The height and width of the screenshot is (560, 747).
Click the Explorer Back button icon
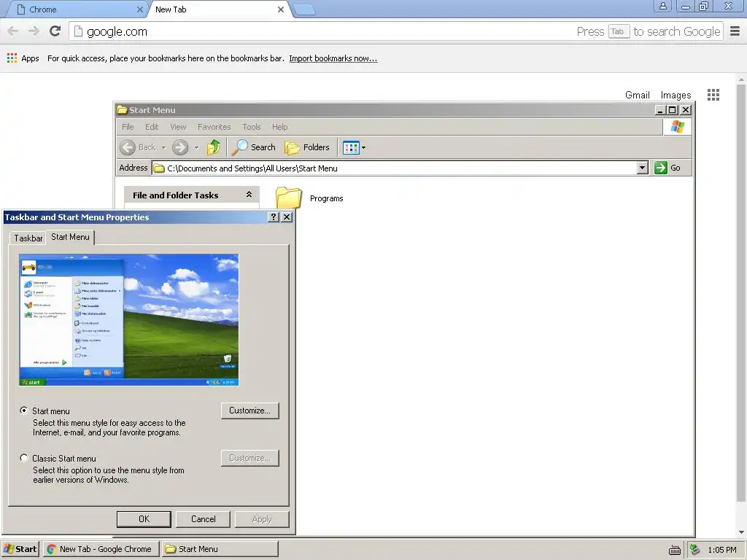tap(127, 147)
